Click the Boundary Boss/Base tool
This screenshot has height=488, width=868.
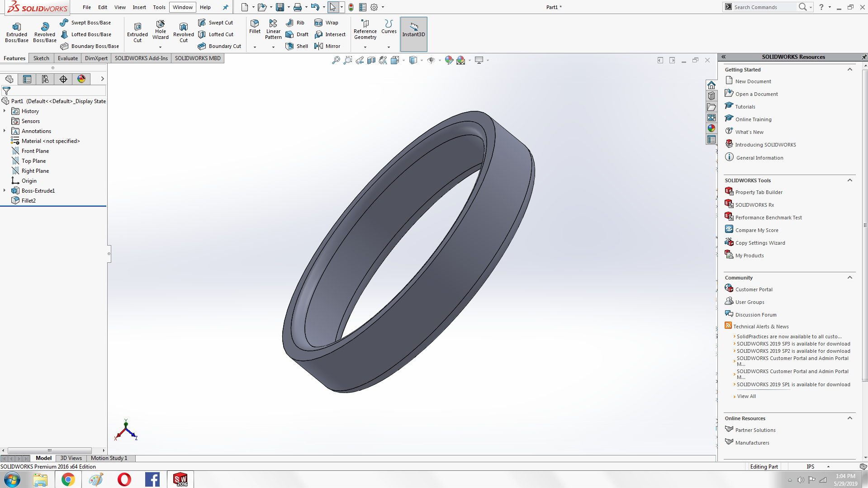[x=90, y=46]
